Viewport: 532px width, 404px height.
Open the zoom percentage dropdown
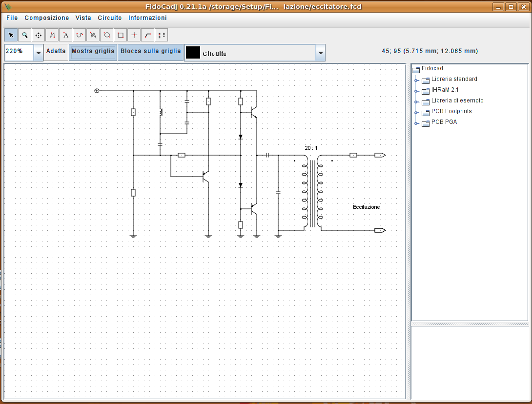point(39,53)
